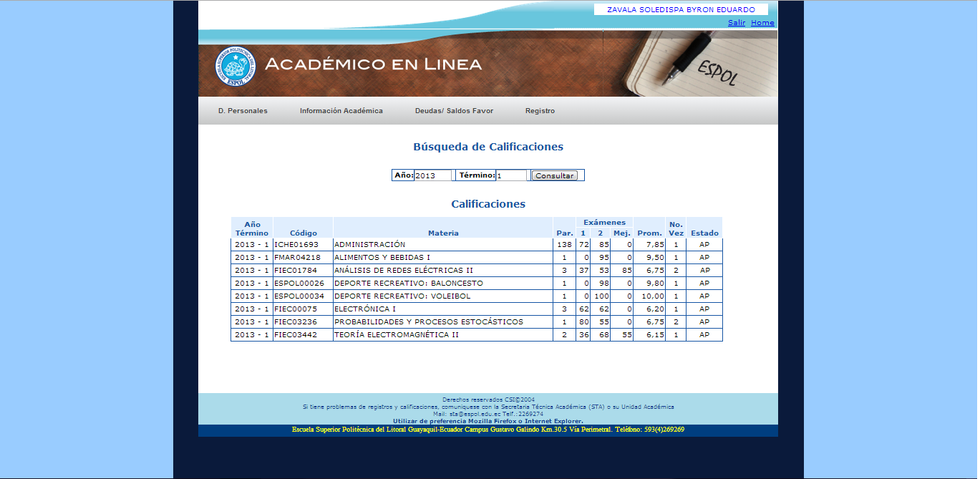Click the student name field at top
Image resolution: width=980 pixels, height=479 pixels.
click(x=681, y=10)
